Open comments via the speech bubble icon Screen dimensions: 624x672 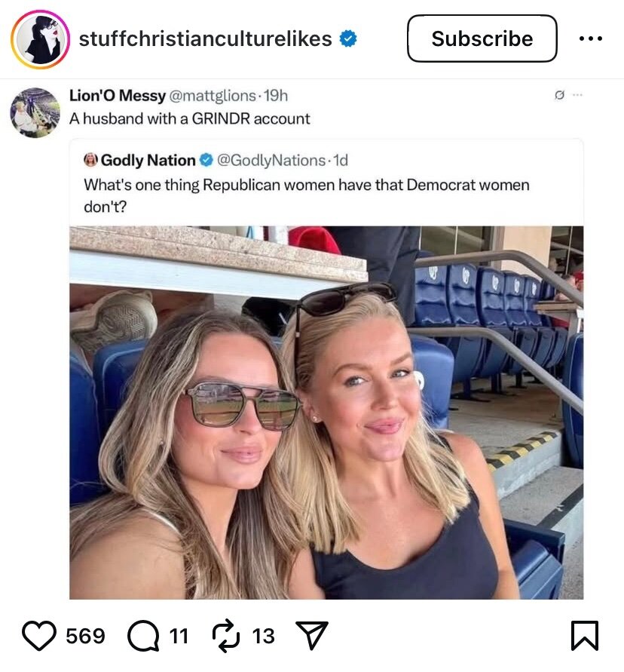click(x=143, y=636)
